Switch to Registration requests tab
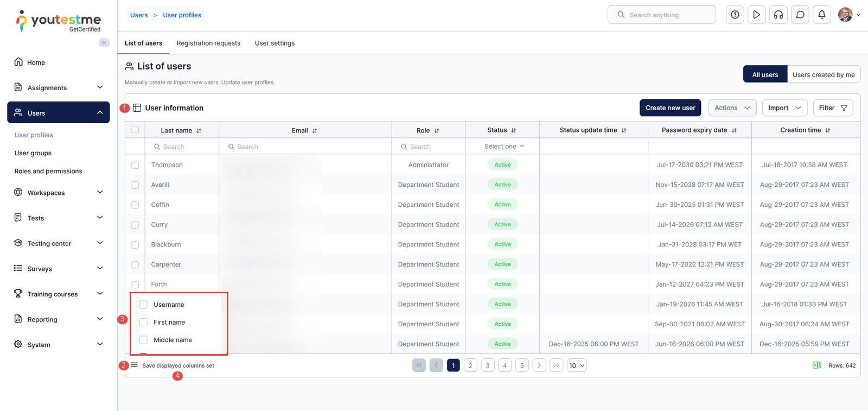 coord(208,43)
